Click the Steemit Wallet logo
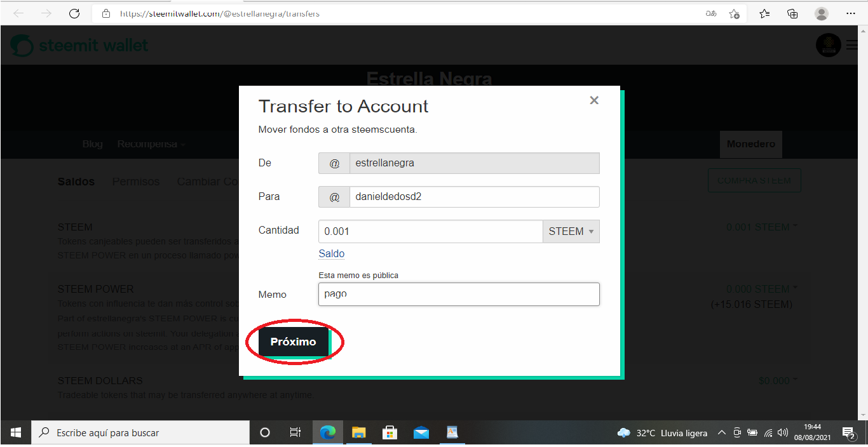Viewport: 868px width, 447px height. click(x=79, y=46)
